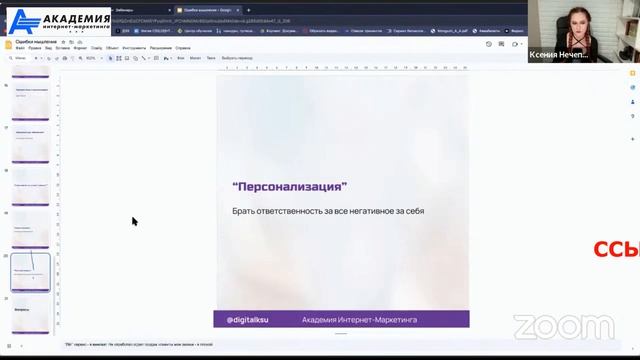This screenshot has width=640, height=360.
Task: Open a new browser tab
Action: point(248,10)
